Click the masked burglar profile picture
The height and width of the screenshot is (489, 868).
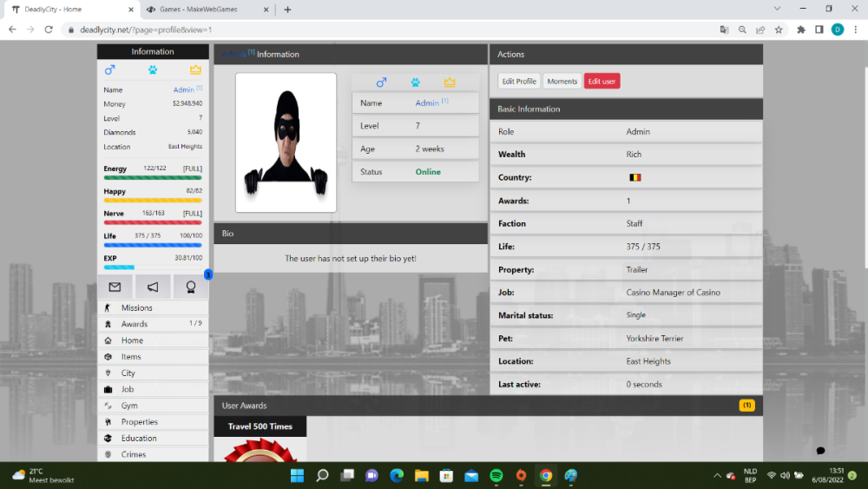pyautogui.click(x=286, y=142)
